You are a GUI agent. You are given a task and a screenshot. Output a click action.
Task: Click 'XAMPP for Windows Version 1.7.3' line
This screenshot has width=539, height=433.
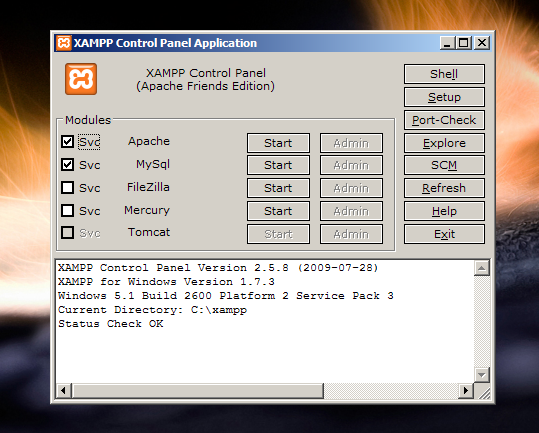click(x=166, y=282)
